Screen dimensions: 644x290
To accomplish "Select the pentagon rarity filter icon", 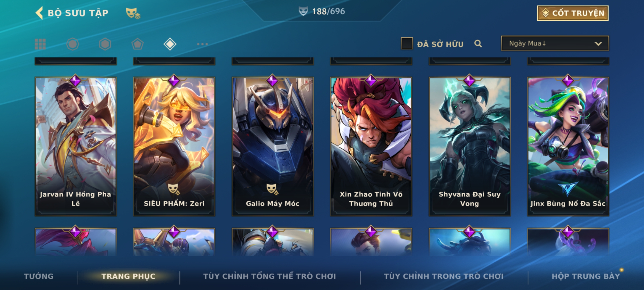I will pyautogui.click(x=137, y=44).
